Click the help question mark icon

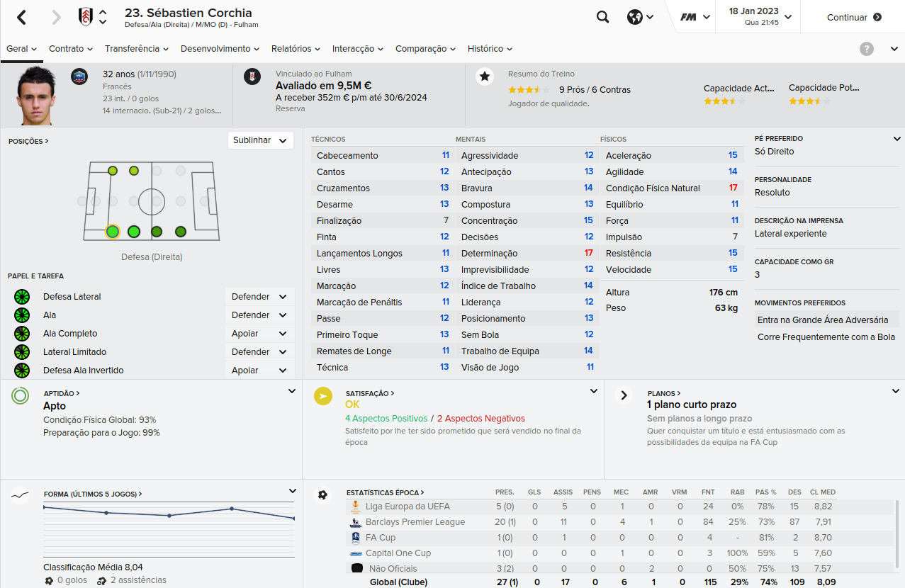point(867,49)
